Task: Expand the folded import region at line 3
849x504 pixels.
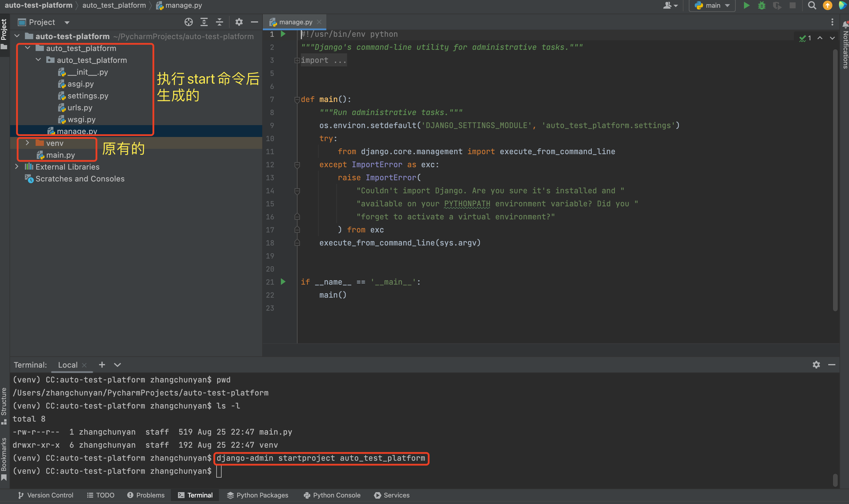Action: coord(297,60)
